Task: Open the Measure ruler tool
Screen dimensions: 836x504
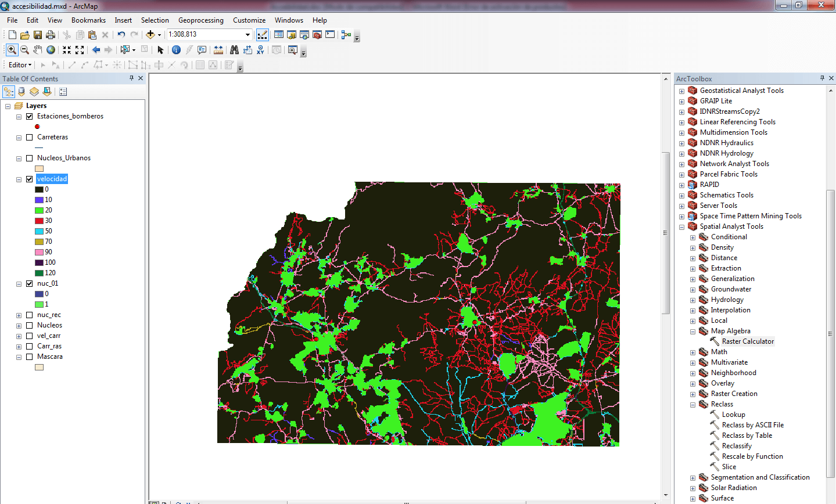Action: (218, 50)
